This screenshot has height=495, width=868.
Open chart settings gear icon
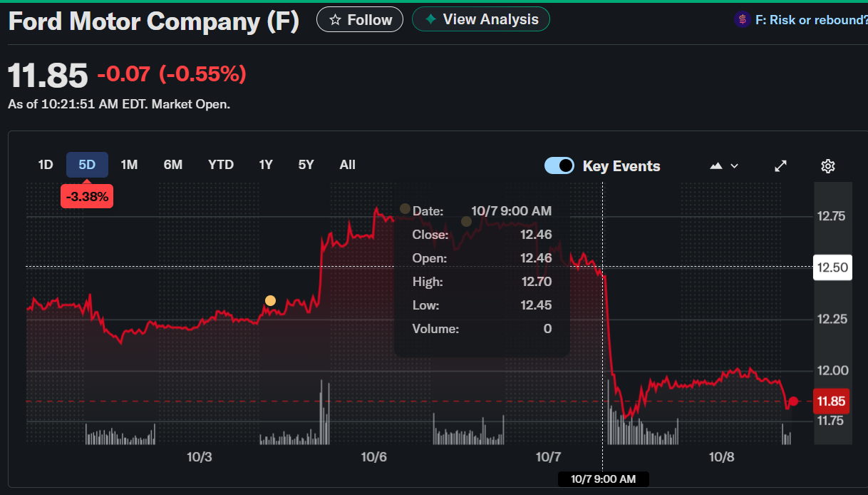[827, 166]
